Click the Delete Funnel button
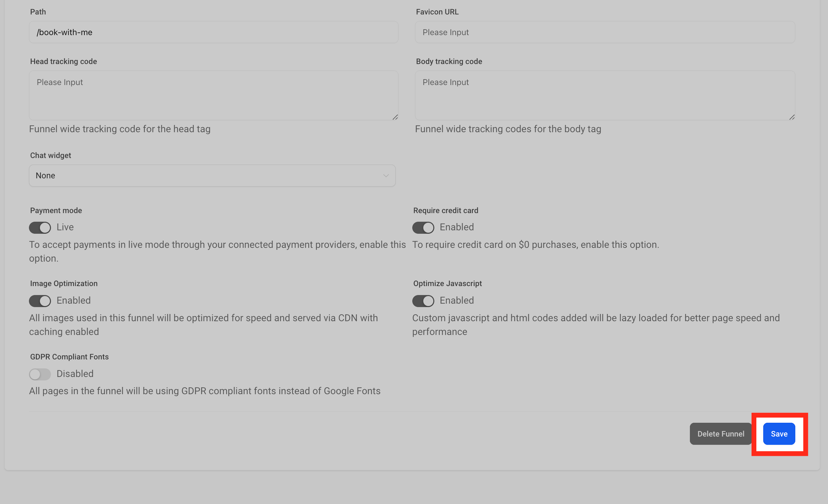828x504 pixels. point(721,433)
